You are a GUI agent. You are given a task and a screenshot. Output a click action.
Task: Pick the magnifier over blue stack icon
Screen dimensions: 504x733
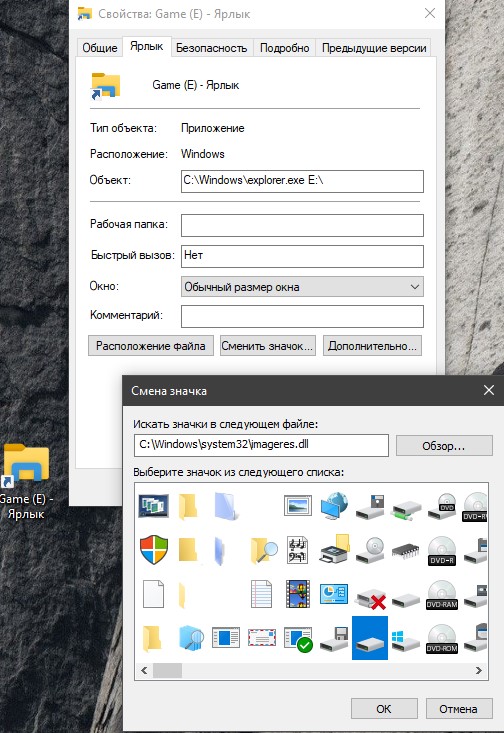pyautogui.click(x=191, y=638)
